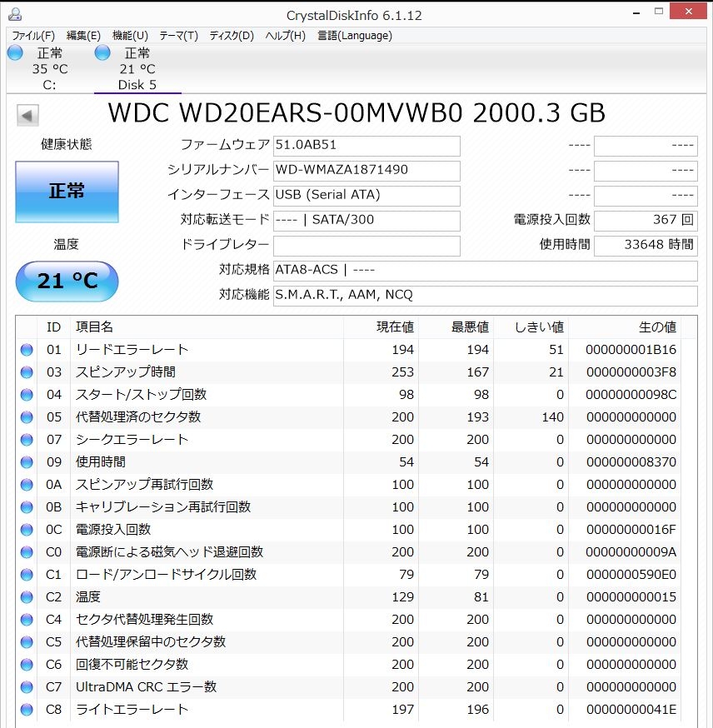Click the 21 °C temperature button
This screenshot has height=728, width=713.
pyautogui.click(x=67, y=281)
